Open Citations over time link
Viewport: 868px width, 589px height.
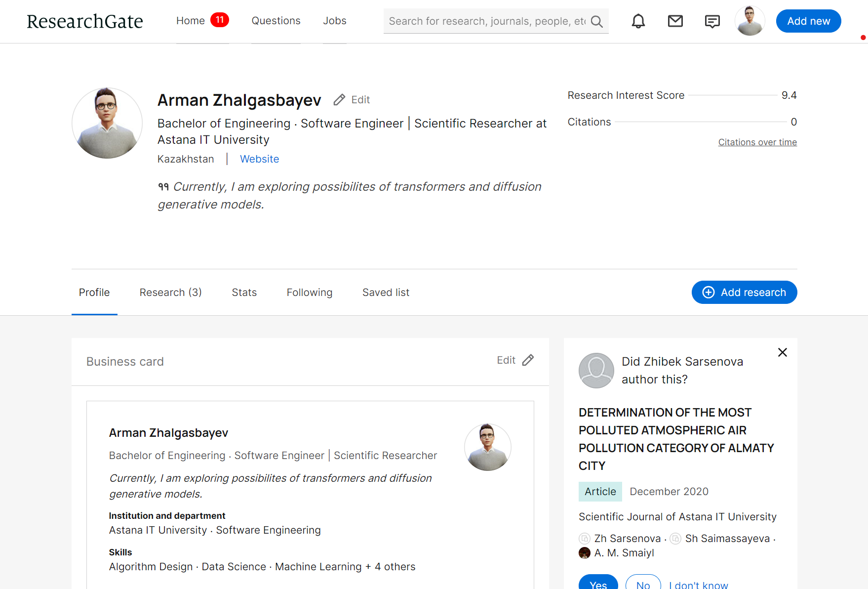coord(757,142)
